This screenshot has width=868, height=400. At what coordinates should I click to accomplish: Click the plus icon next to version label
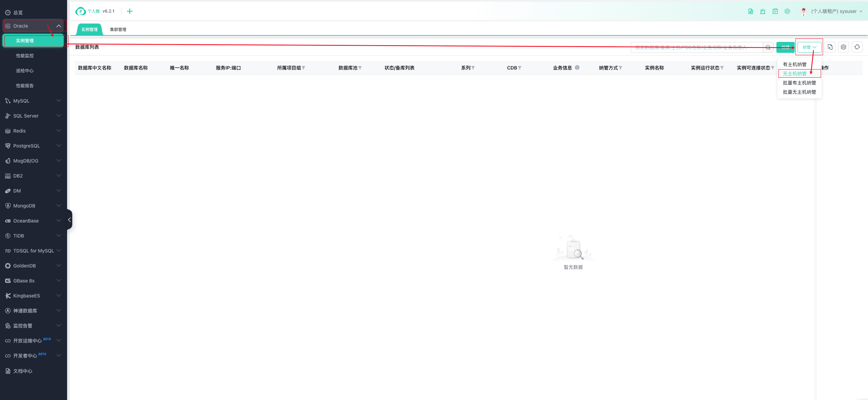coord(129,11)
